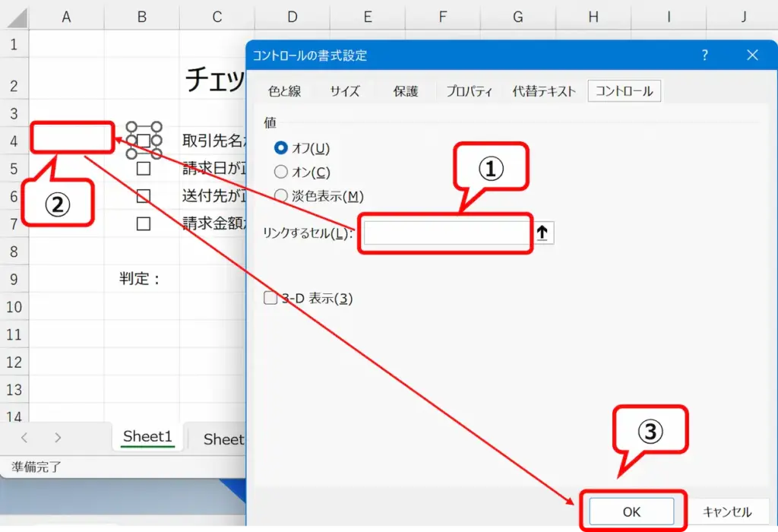Open the 代替テキスト tab
This screenshot has height=532, width=778.
coord(544,90)
